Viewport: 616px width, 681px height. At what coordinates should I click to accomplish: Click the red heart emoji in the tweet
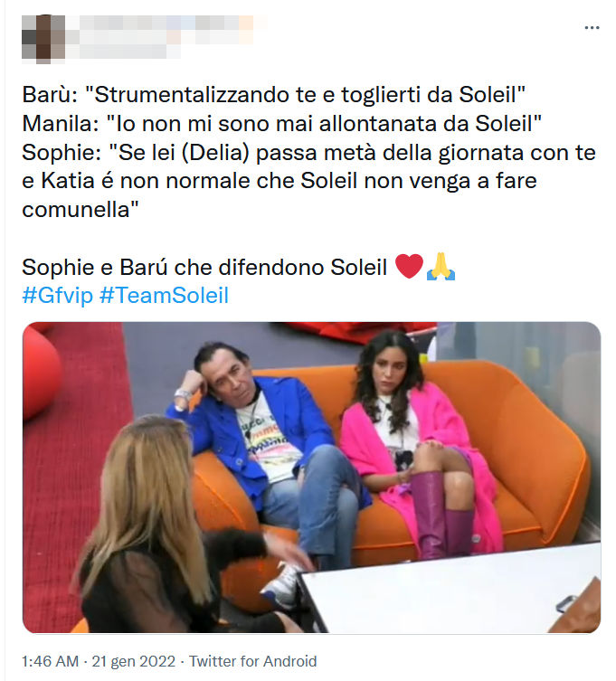[x=409, y=266]
